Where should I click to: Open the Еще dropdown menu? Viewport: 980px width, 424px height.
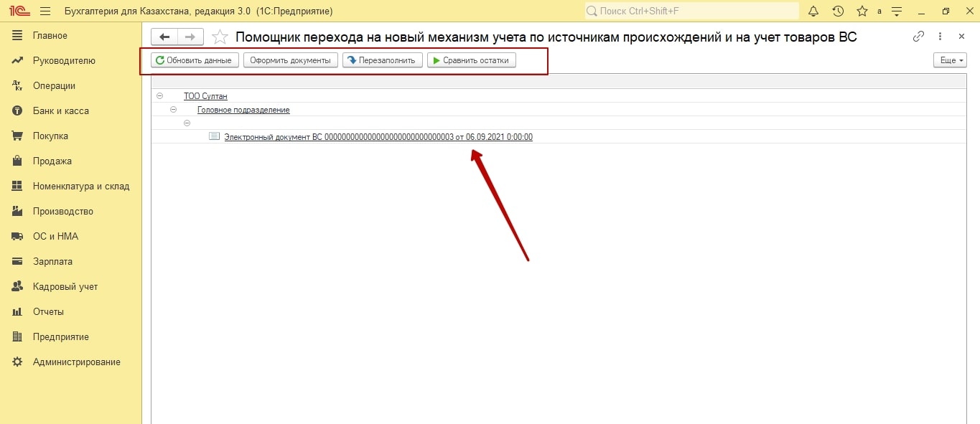(950, 60)
